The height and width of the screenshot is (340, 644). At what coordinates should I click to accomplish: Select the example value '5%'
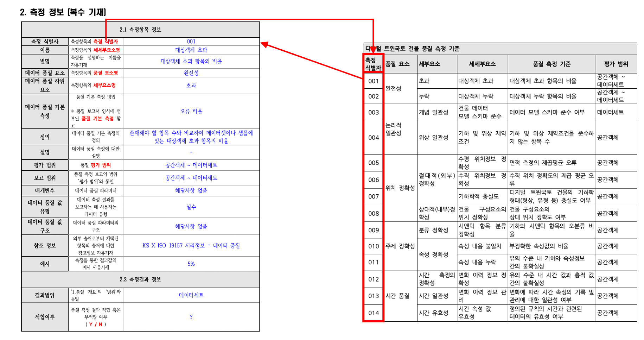click(191, 264)
